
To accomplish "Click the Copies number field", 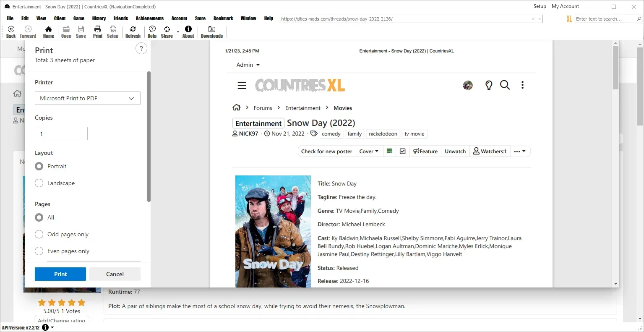I will 61,133.
